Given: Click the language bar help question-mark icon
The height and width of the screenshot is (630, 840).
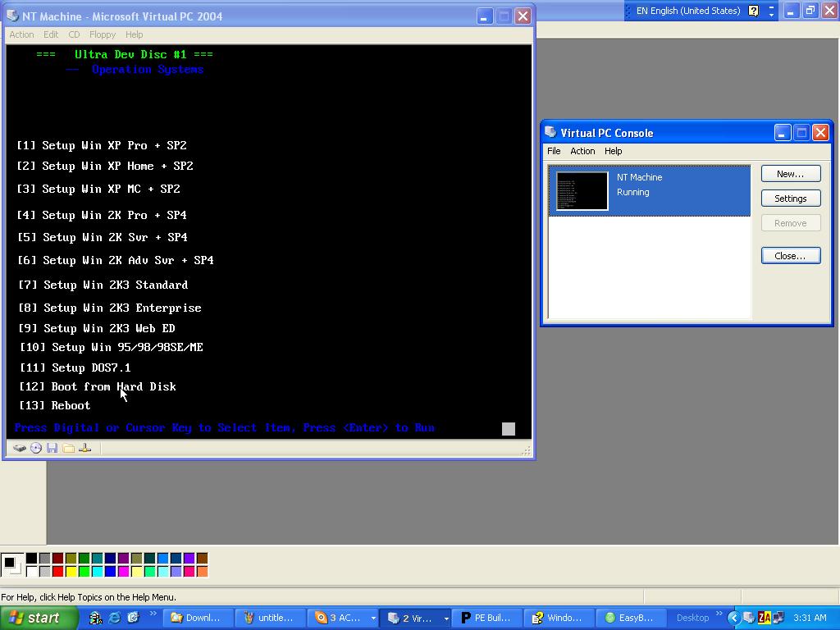Looking at the screenshot, I should click(753, 11).
